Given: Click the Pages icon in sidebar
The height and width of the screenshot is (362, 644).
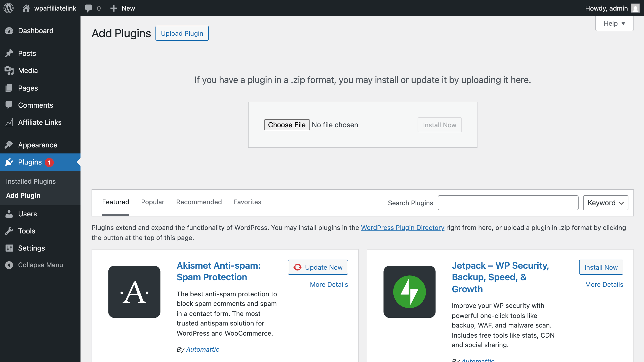Looking at the screenshot, I should click(9, 88).
